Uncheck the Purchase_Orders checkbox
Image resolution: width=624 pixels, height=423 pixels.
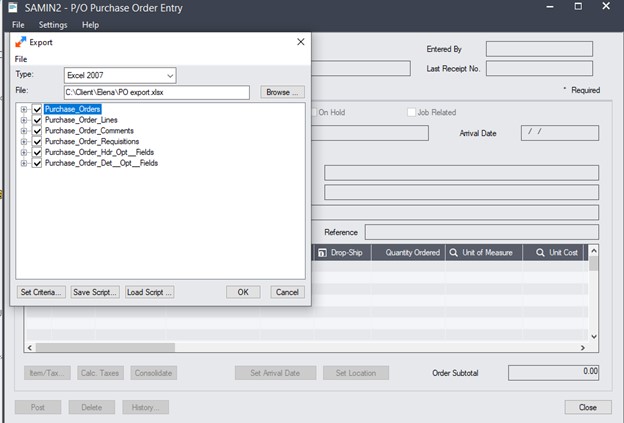coord(37,109)
